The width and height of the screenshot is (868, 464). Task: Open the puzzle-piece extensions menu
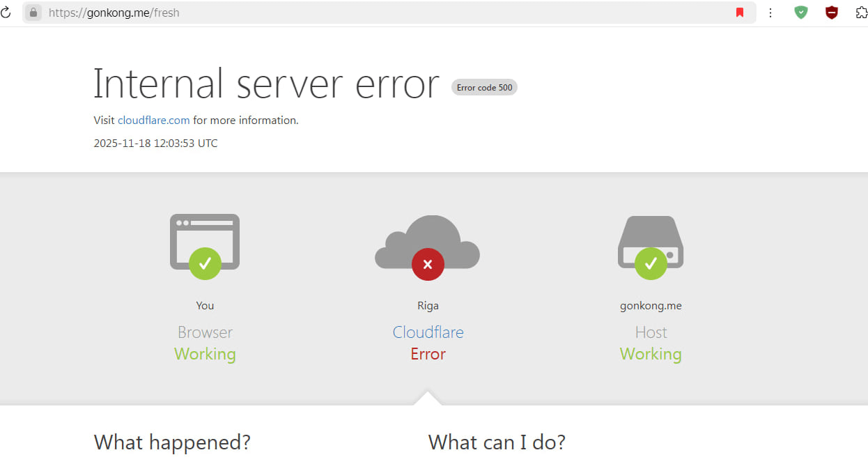(x=861, y=13)
